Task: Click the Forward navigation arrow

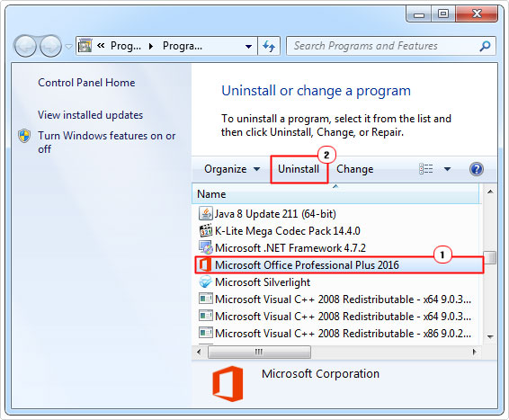Action: (50, 46)
